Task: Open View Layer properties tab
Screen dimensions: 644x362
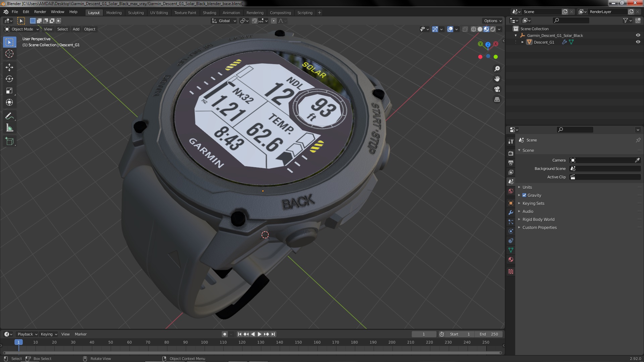Action: (511, 172)
